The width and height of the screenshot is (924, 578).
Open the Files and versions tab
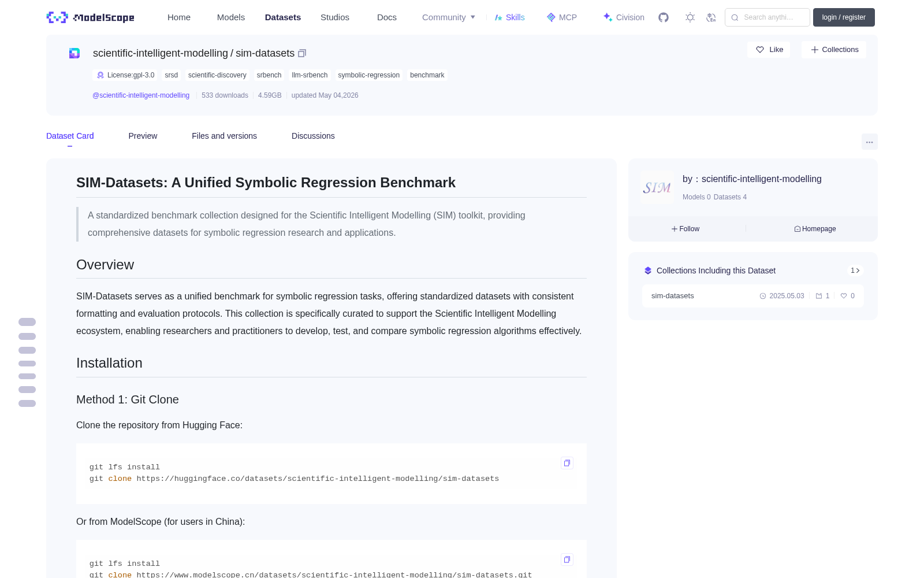pyautogui.click(x=224, y=136)
